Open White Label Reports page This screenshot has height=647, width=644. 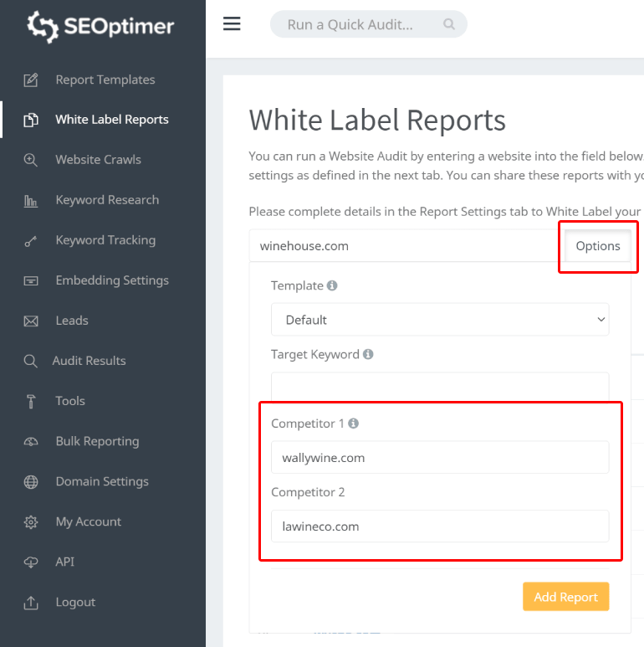pyautogui.click(x=112, y=120)
